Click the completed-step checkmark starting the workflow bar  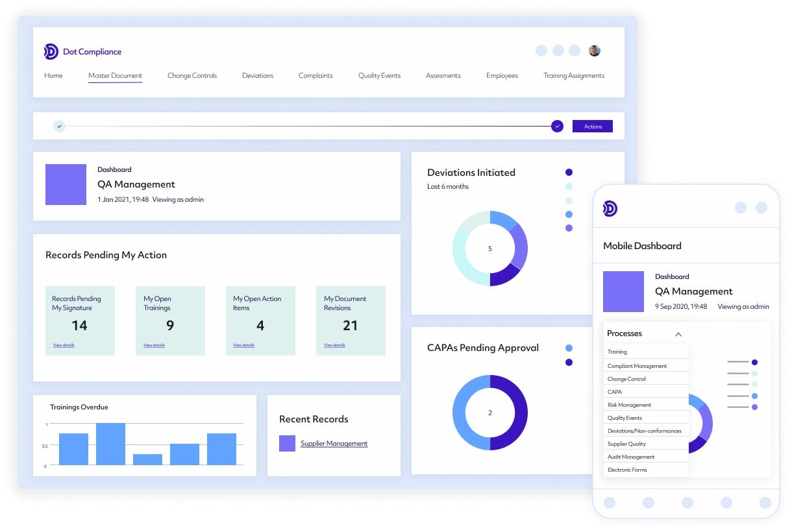[59, 126]
